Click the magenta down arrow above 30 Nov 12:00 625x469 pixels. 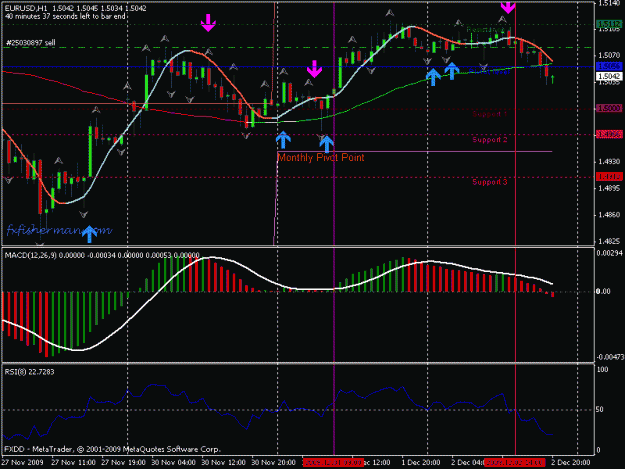208,23
